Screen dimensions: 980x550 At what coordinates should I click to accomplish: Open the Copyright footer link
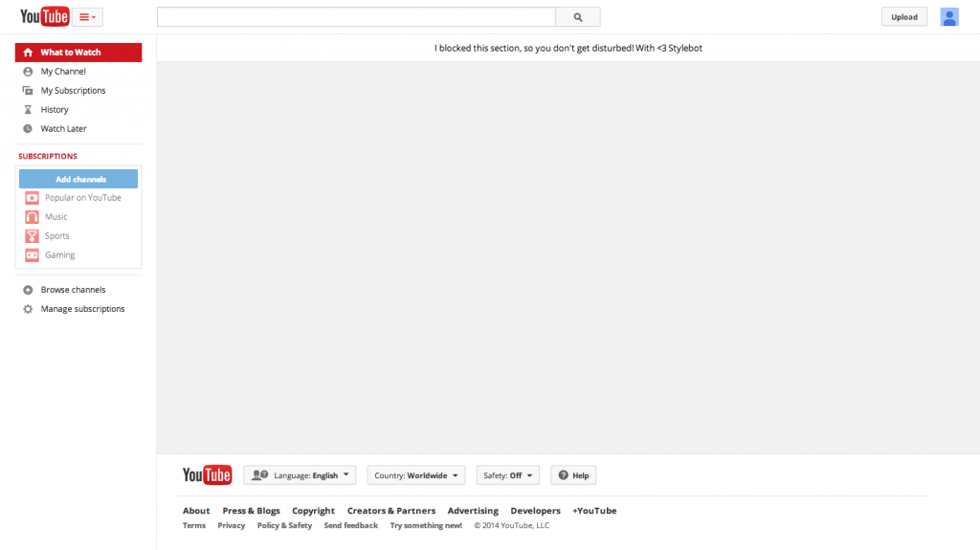click(x=313, y=511)
